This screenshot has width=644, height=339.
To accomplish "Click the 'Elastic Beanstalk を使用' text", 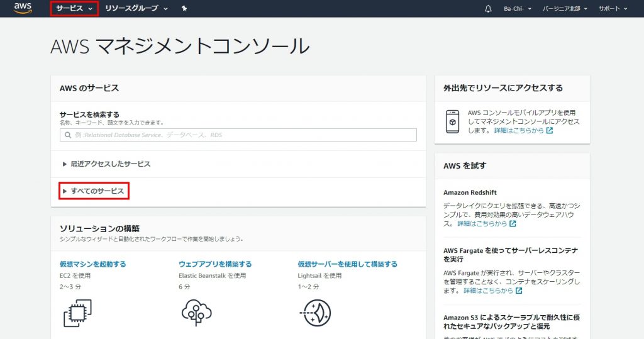I will pyautogui.click(x=213, y=275).
